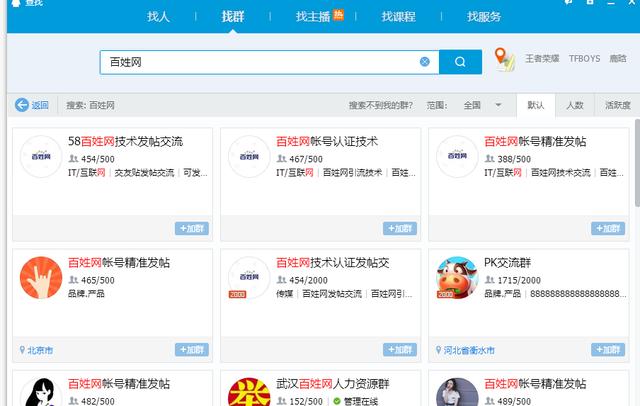Open group title PK交流群
This screenshot has height=406, width=640.
[x=507, y=263]
